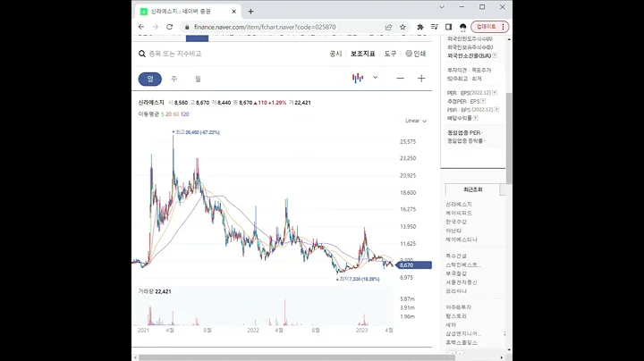The image size is (644, 361).
Task: Focus the 종목 또는 지수비교 search field
Action: (x=175, y=54)
